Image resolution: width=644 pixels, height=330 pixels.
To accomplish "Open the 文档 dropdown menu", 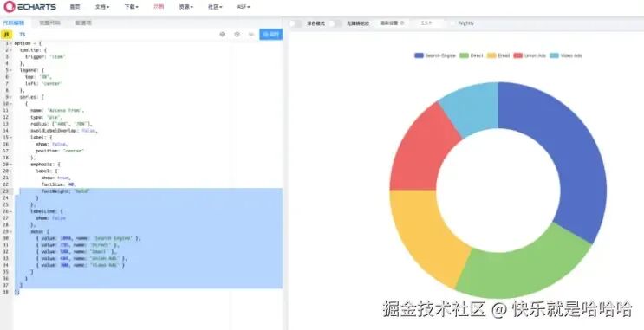I will [x=102, y=7].
